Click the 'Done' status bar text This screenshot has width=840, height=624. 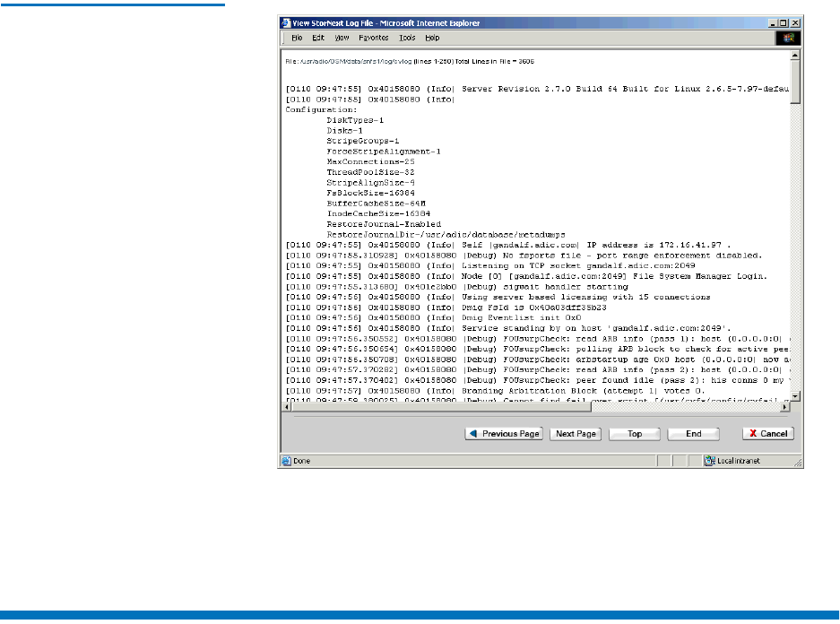[301, 461]
